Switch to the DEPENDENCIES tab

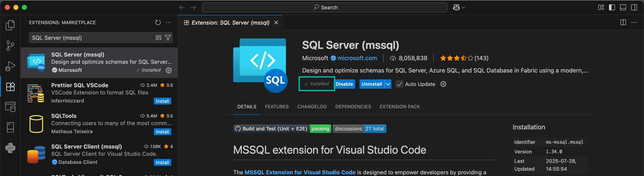[353, 107]
